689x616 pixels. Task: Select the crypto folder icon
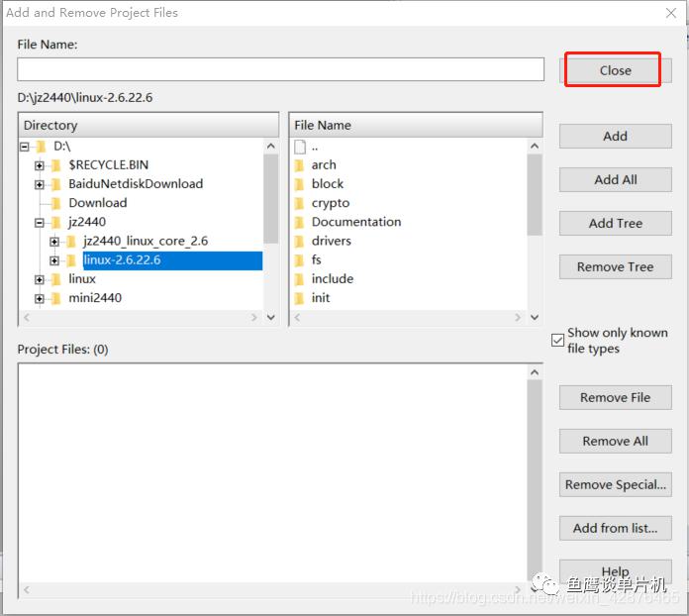299,203
